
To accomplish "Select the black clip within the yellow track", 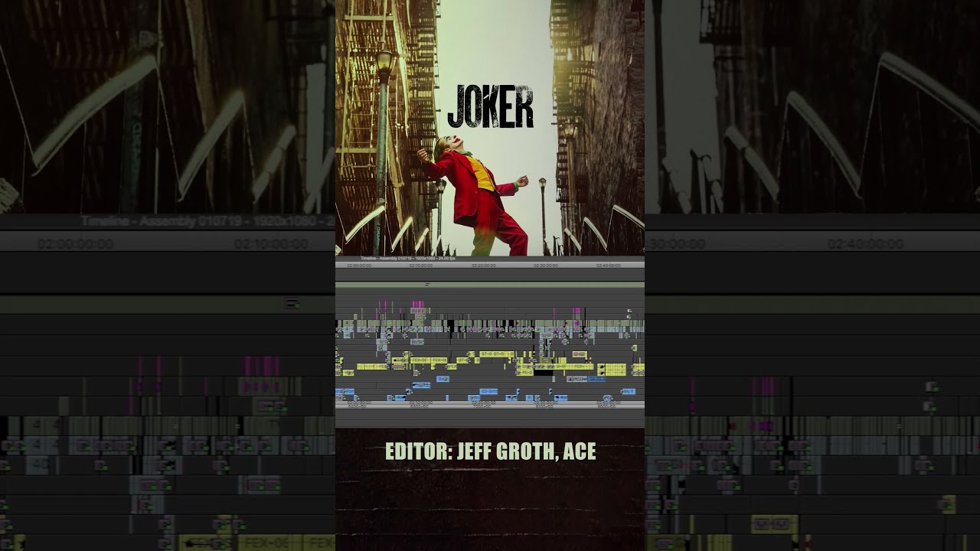I will tap(544, 373).
